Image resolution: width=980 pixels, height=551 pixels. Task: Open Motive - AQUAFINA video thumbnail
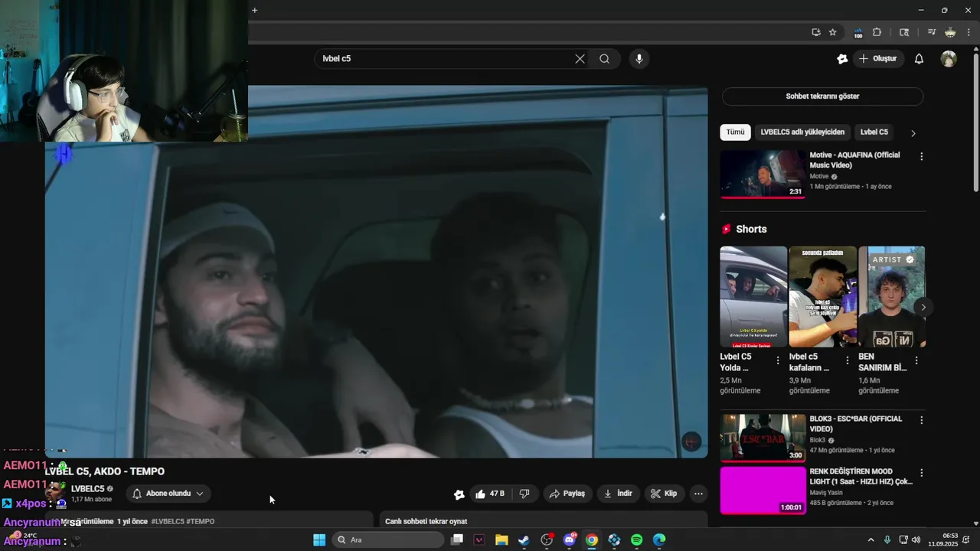763,174
